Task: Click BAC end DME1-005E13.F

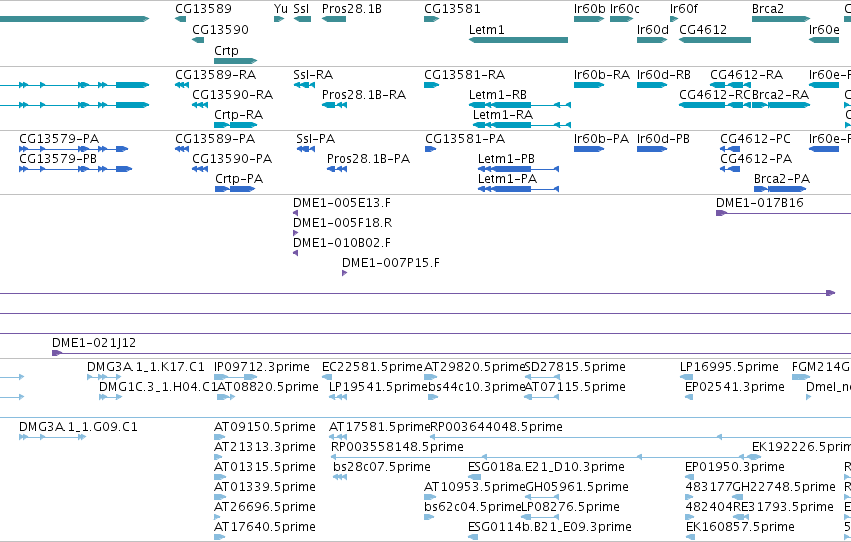Action: [295, 213]
